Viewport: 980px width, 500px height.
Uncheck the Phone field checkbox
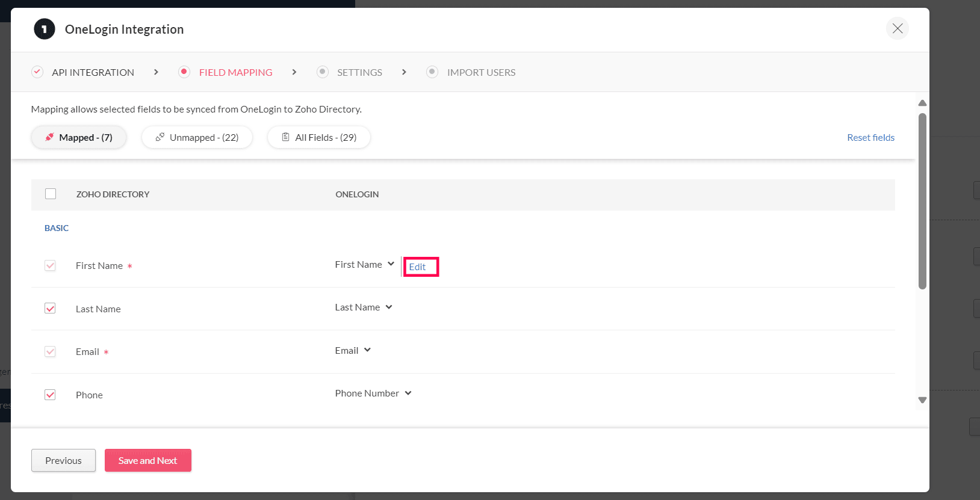(x=50, y=395)
